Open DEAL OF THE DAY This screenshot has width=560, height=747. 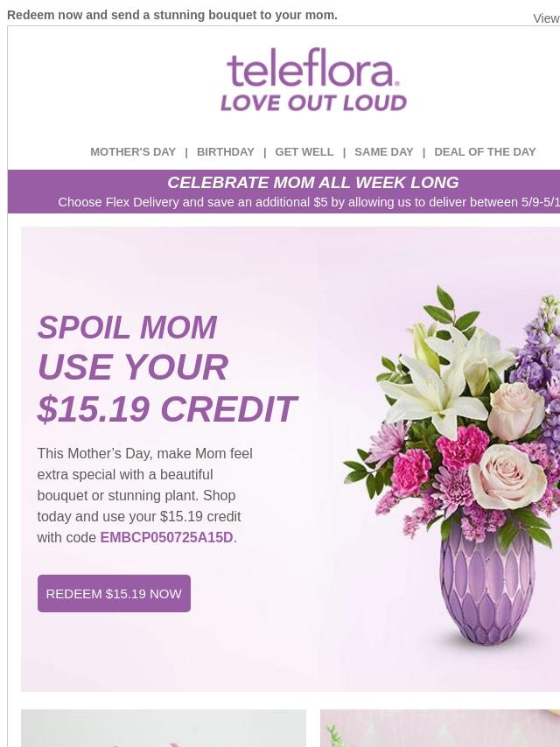(485, 152)
